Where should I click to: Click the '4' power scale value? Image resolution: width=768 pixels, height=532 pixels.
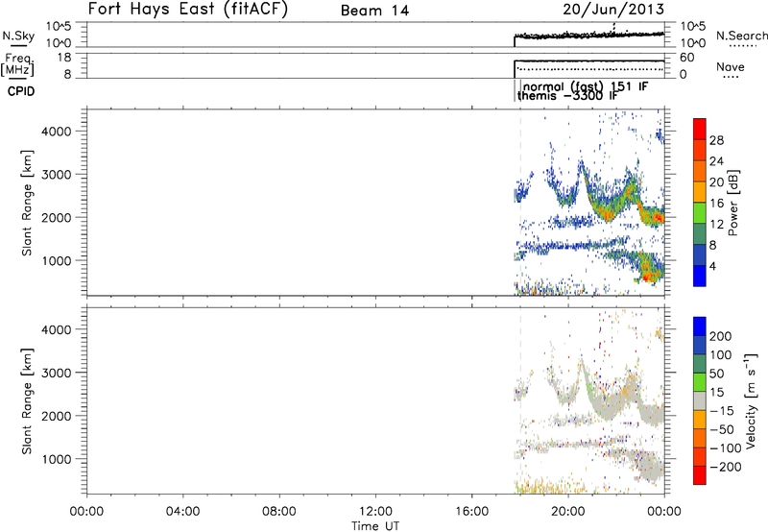[712, 266]
